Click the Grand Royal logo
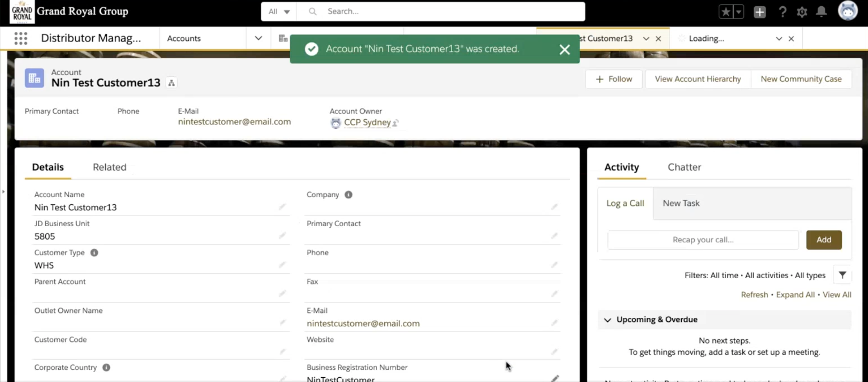 (x=22, y=12)
